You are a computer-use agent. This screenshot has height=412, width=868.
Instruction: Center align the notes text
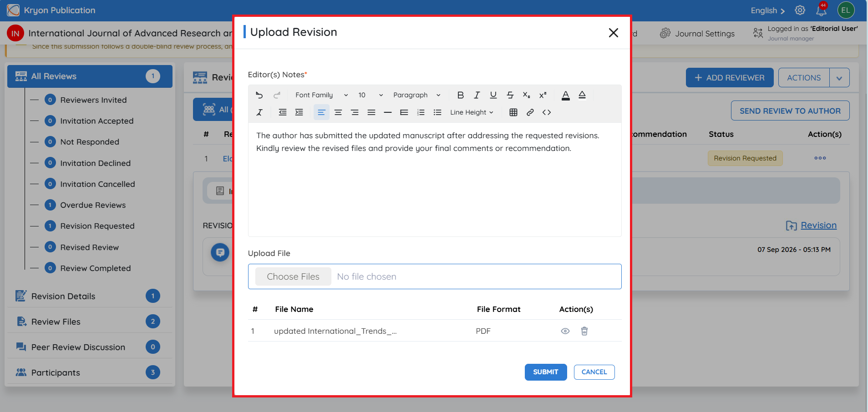click(x=338, y=112)
